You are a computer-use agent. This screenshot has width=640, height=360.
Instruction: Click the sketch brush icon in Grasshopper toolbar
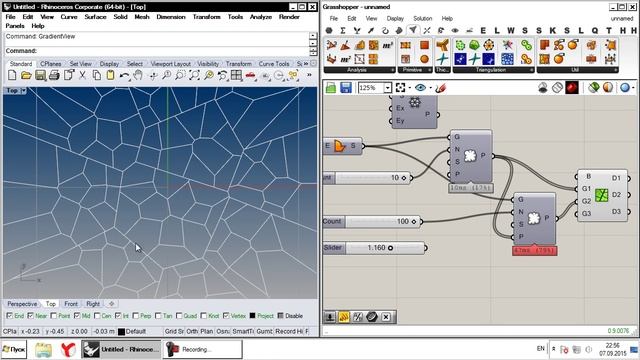pyautogui.click(x=440, y=88)
